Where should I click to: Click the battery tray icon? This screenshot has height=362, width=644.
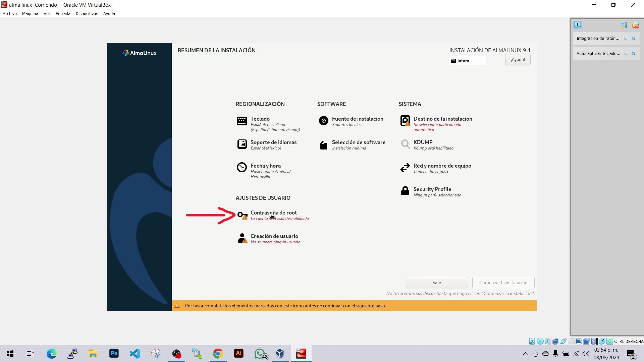click(566, 354)
